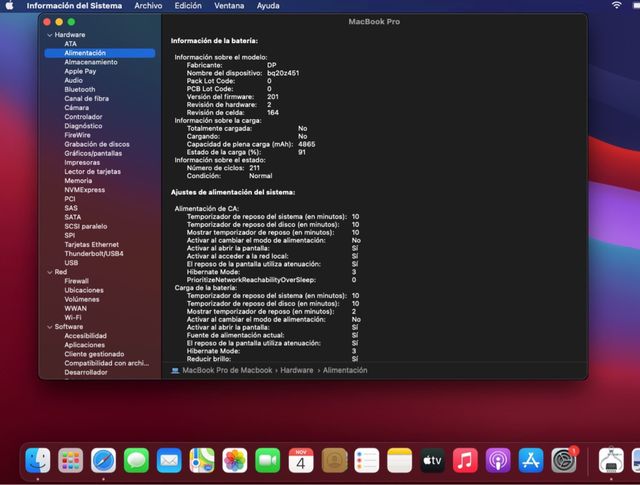The image size is (640, 485).
Task: Open Reminders app in Dock
Action: [367, 460]
